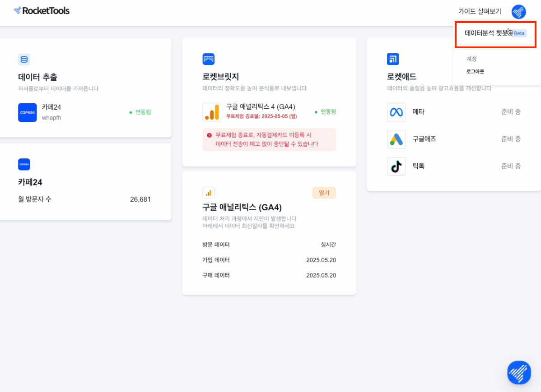
Task: Click the GA4 연동됨 status
Action: coord(325,112)
